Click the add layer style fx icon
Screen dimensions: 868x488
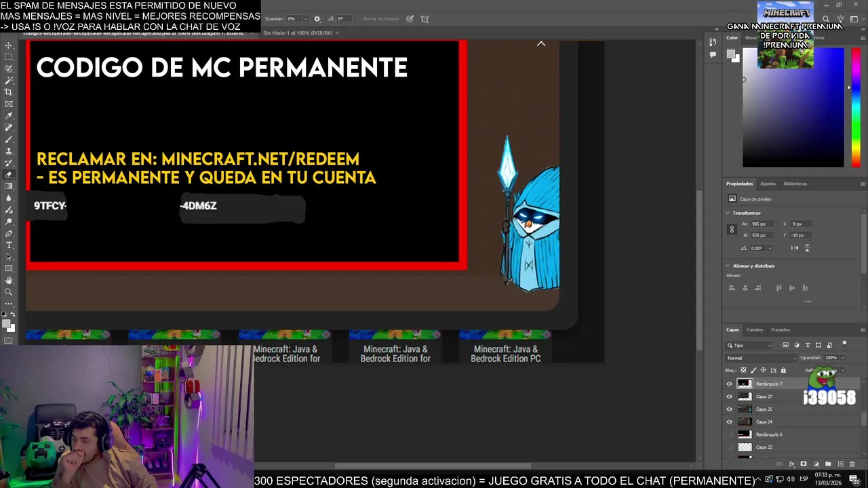tap(792, 464)
